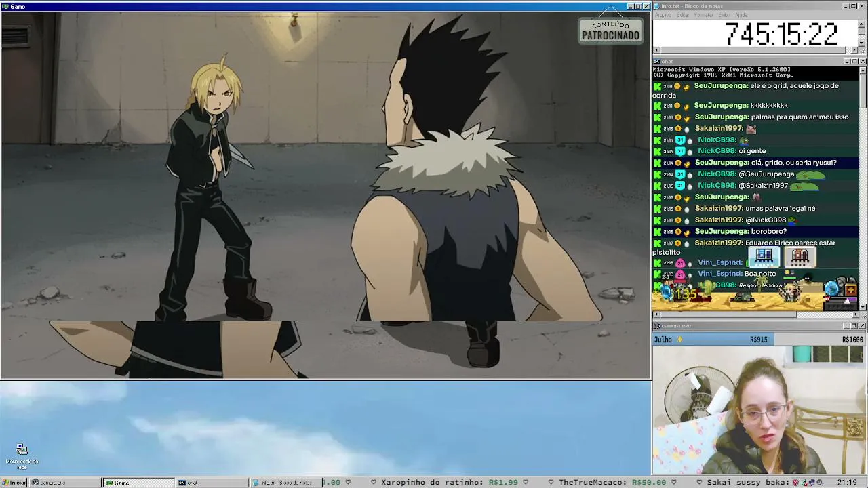This screenshot has height=488, width=868.
Task: Click the 745:15:22 timer text in Notepad
Action: (x=781, y=34)
